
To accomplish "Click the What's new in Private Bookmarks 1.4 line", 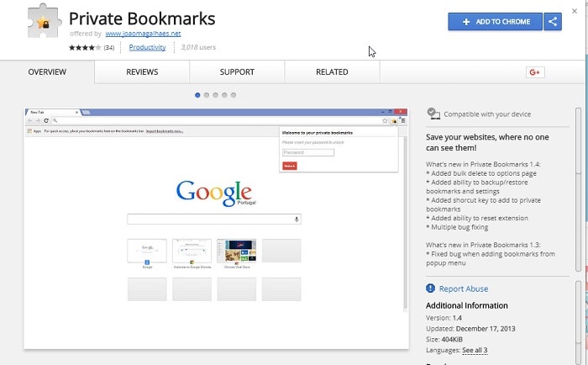I will point(483,164).
